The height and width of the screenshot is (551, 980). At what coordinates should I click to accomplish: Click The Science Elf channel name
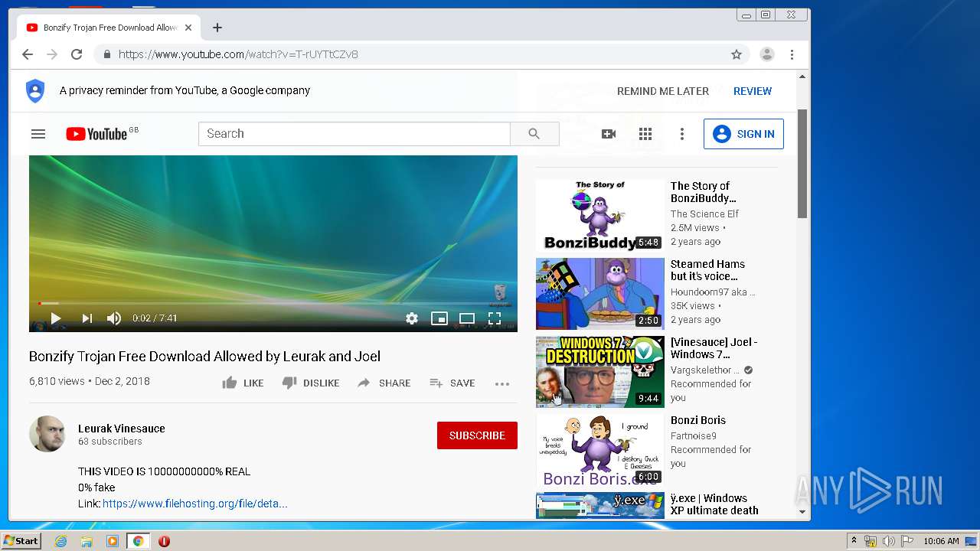pos(704,214)
